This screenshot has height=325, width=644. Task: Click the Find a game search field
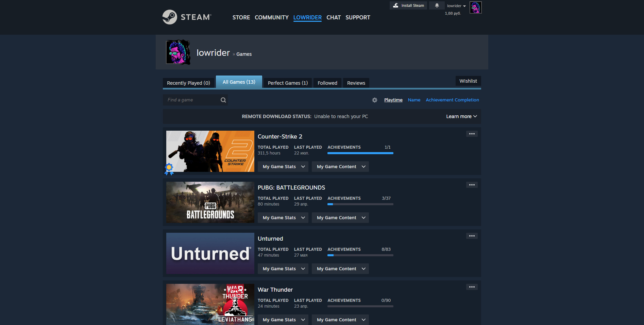195,100
